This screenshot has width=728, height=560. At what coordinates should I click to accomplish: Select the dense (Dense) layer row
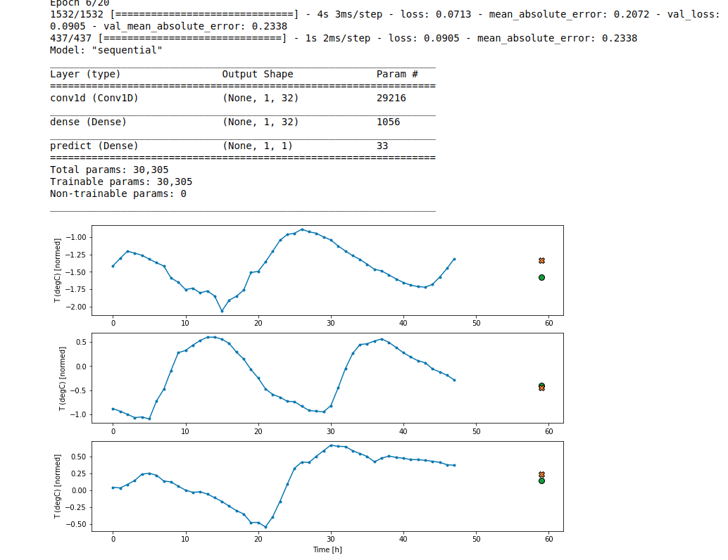(x=89, y=122)
